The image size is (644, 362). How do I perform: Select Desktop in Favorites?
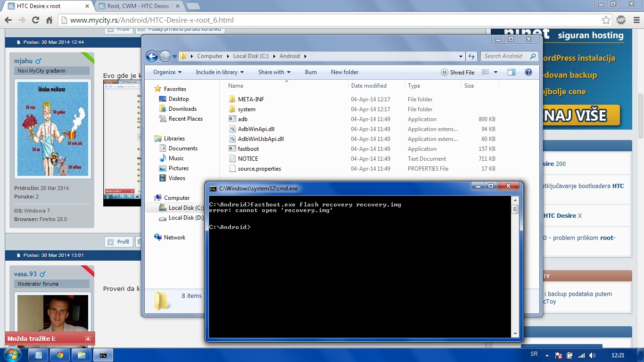point(173,99)
